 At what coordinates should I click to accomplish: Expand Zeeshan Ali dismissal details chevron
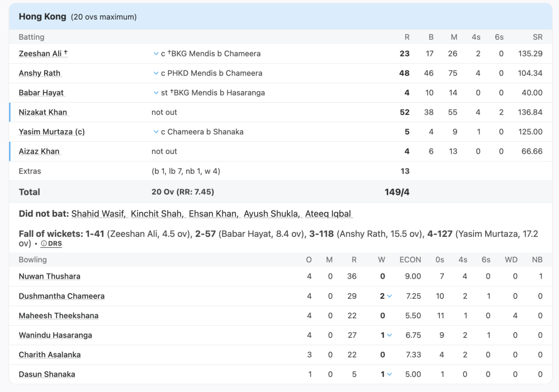[156, 54]
